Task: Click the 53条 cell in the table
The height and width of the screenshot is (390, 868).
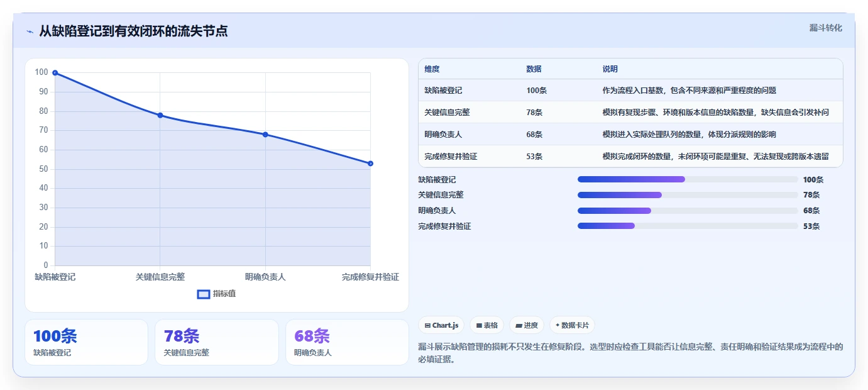Action: (534, 157)
